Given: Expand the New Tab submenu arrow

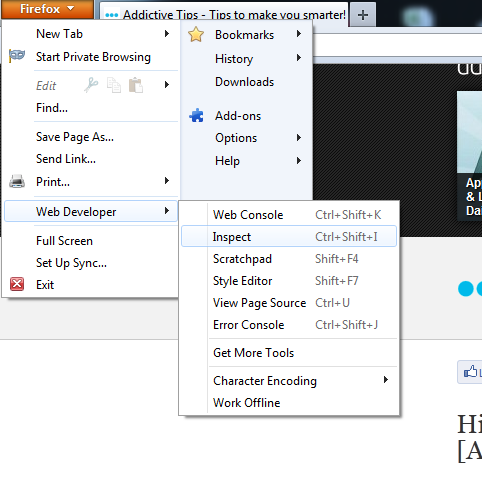Looking at the screenshot, I should click(167, 34).
